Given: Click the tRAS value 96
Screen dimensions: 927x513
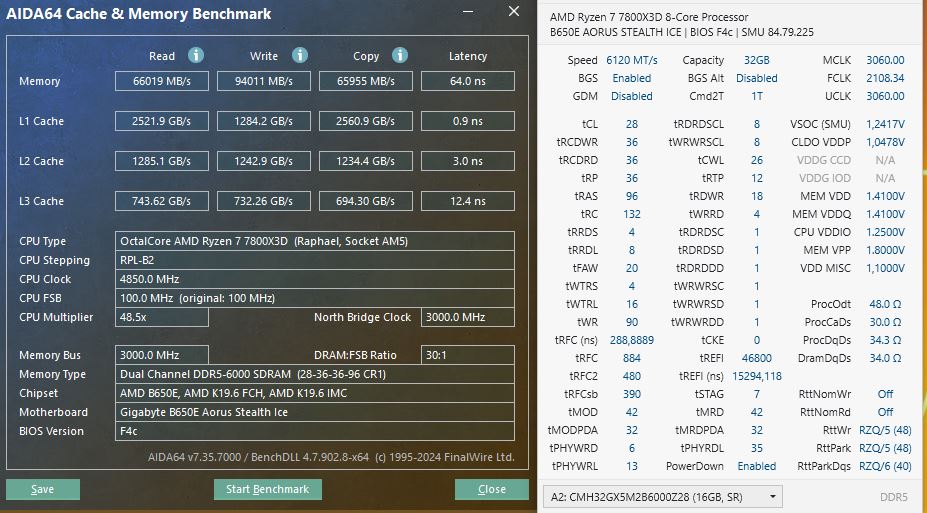Looking at the screenshot, I should coord(631,196).
